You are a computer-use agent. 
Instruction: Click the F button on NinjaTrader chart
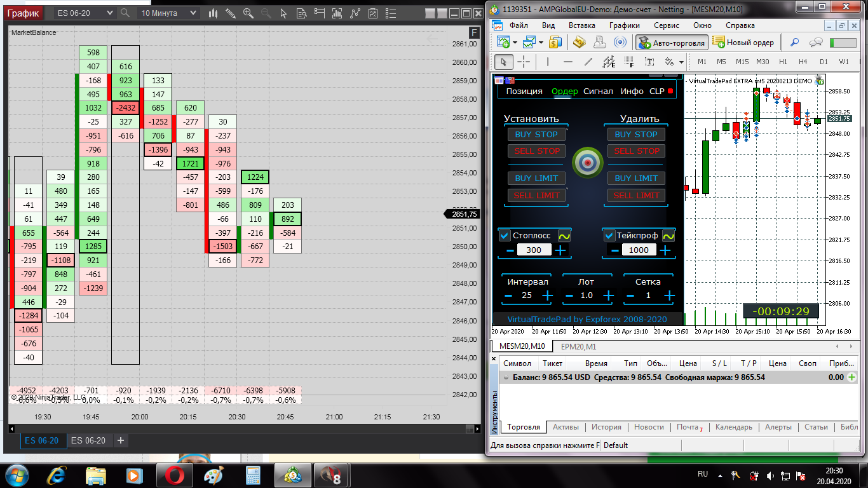pos(473,33)
